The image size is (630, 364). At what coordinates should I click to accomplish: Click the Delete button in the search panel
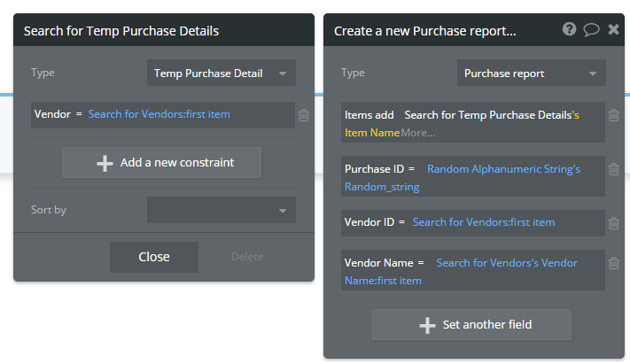[x=247, y=257]
